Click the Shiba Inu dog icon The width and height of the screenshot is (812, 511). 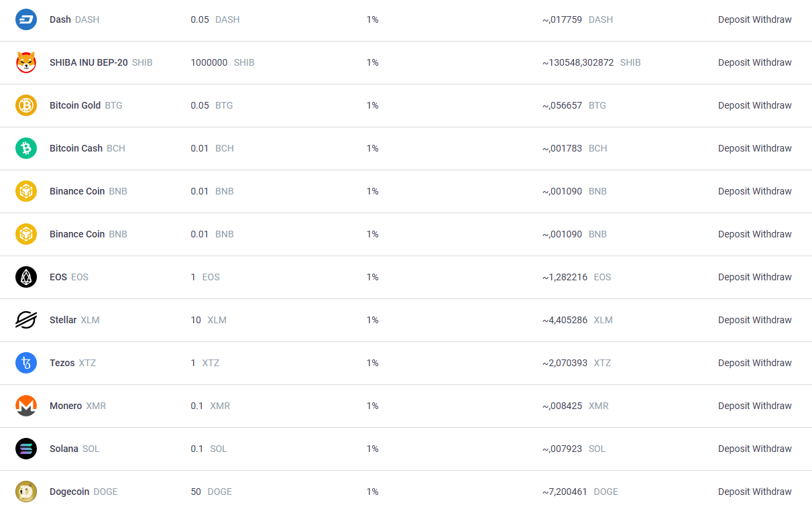click(26, 62)
